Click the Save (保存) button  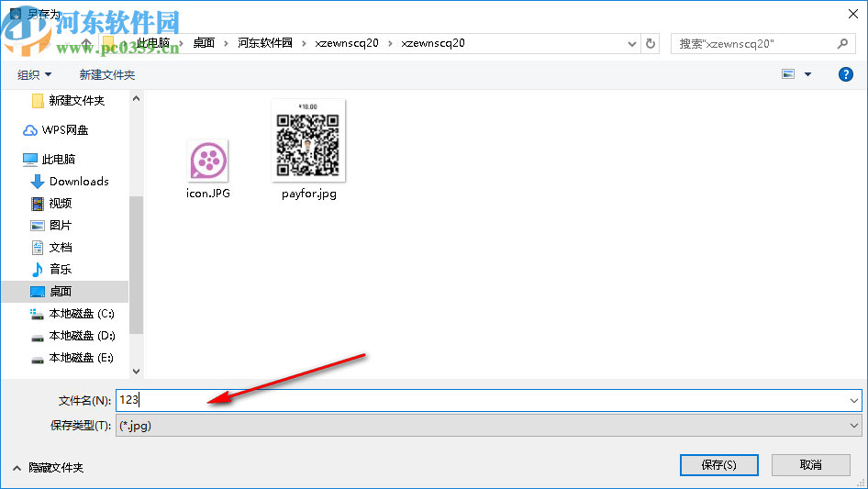[x=718, y=464]
